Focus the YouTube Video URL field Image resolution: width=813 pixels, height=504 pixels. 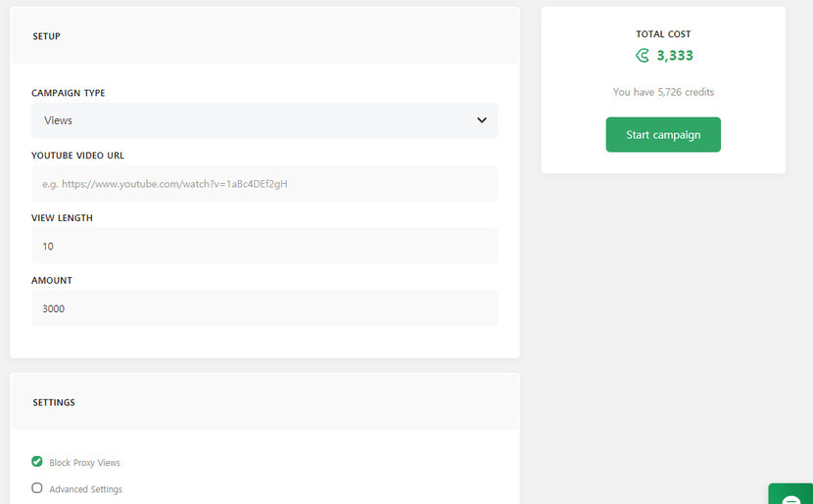(263, 183)
